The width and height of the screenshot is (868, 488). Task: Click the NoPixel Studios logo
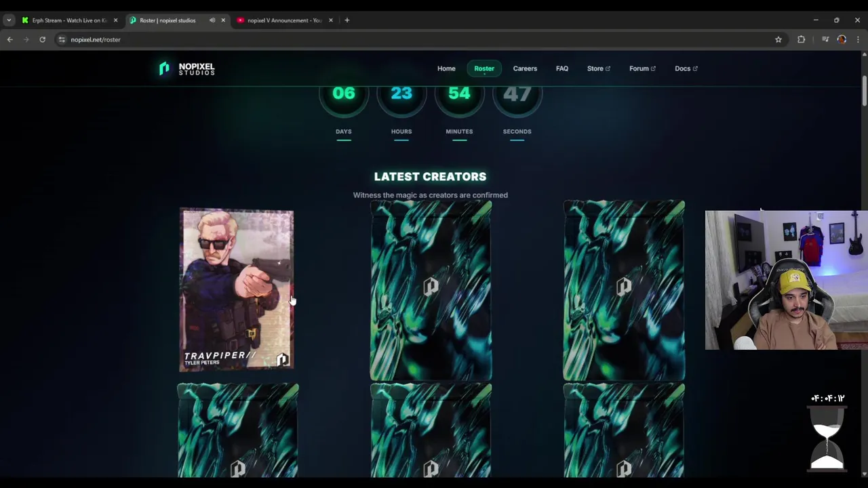tap(186, 68)
